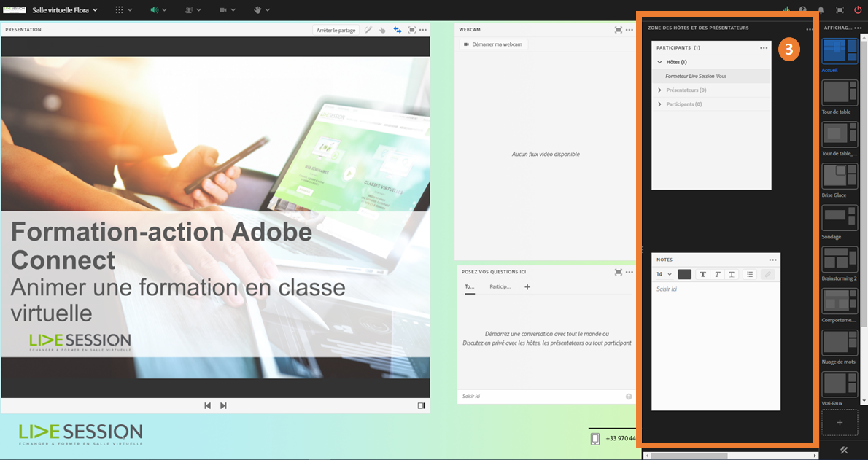
Task: Open the help question mark icon
Action: pyautogui.click(x=802, y=10)
